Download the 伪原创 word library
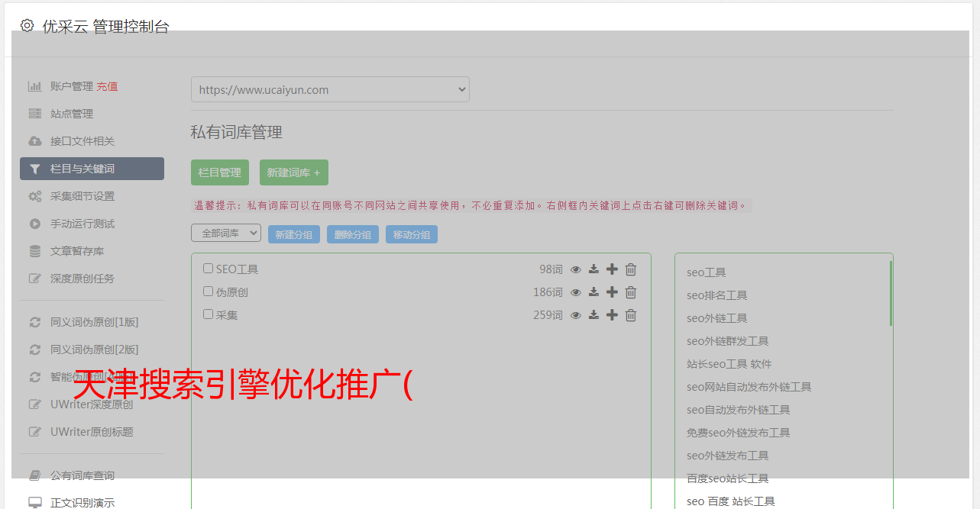The width and height of the screenshot is (980, 509). [593, 292]
